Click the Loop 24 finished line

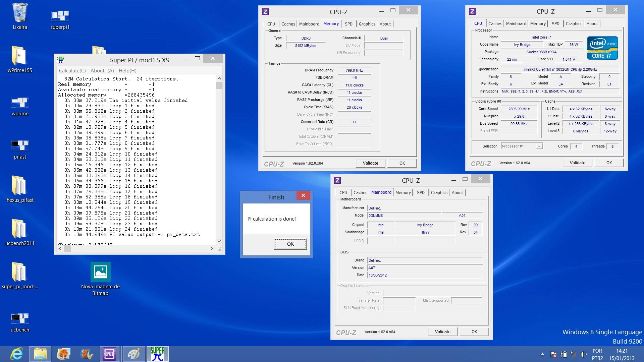coord(111,229)
